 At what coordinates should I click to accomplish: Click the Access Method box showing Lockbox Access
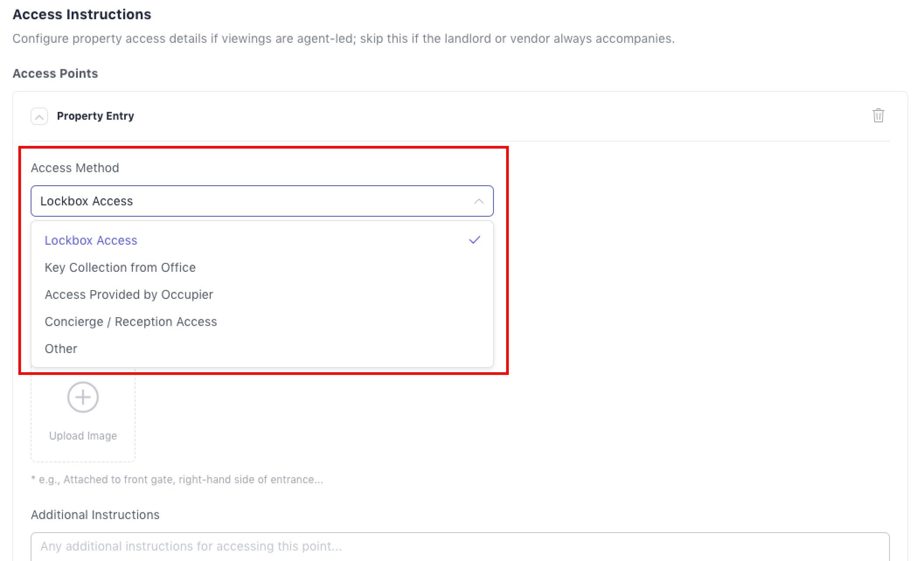click(x=254, y=201)
